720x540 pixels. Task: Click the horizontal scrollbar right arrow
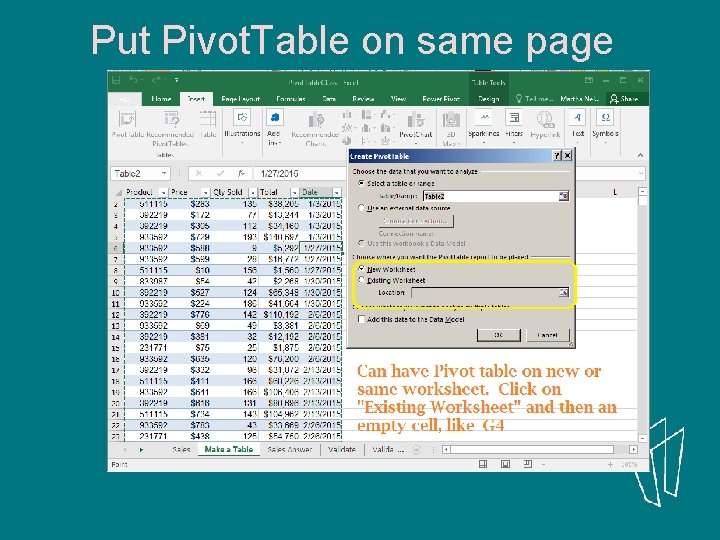click(x=633, y=449)
